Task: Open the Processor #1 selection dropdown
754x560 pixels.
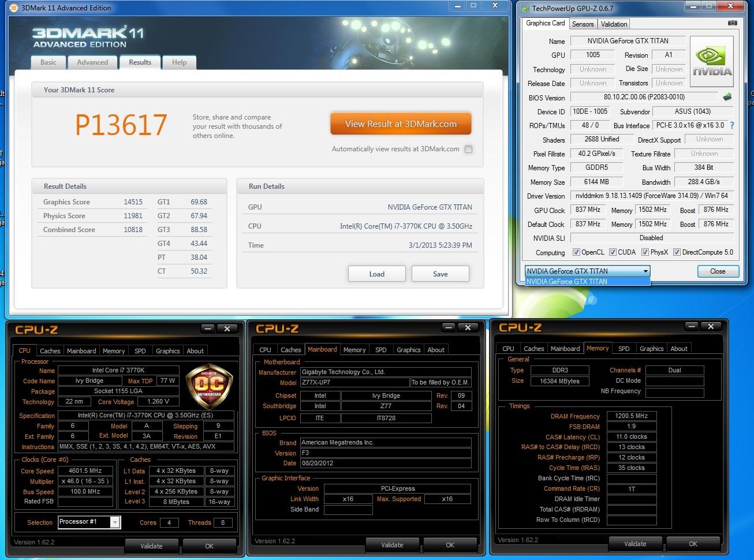Action: [89, 522]
